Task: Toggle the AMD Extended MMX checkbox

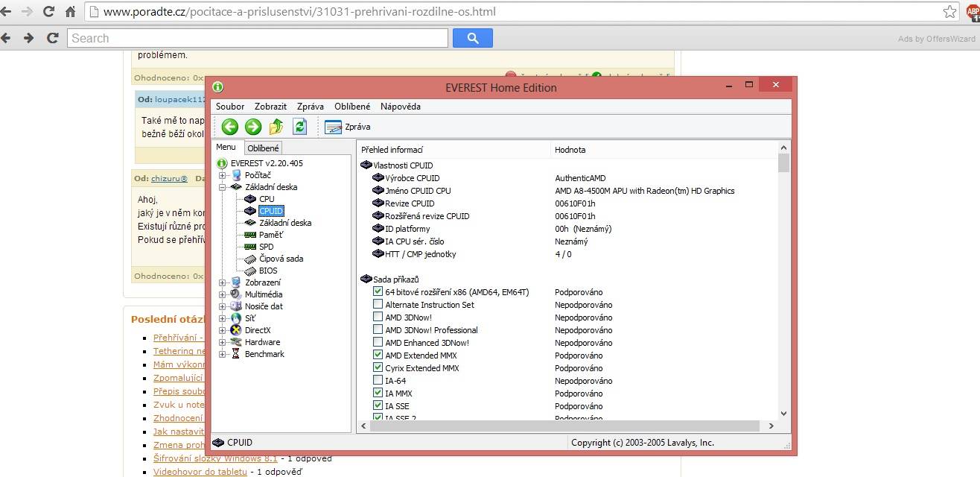Action: coord(378,356)
